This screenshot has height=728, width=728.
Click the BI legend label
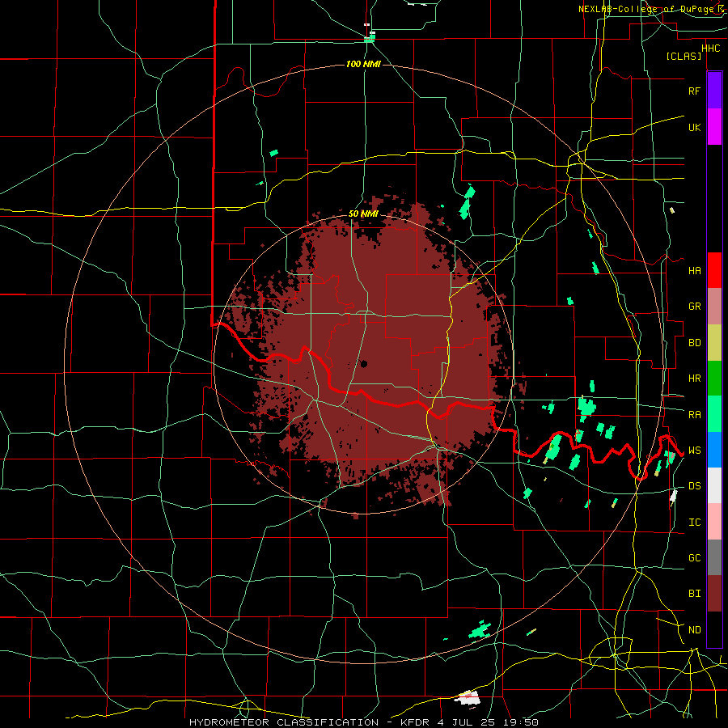point(694,594)
